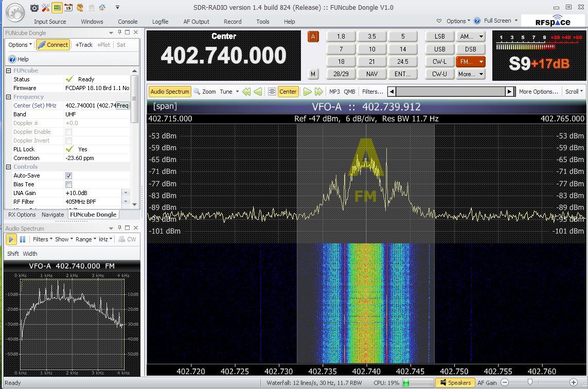Viewport: 588px width, 389px height.
Task: Open the tools wrench icon in quick toolbar
Action: pos(46,8)
